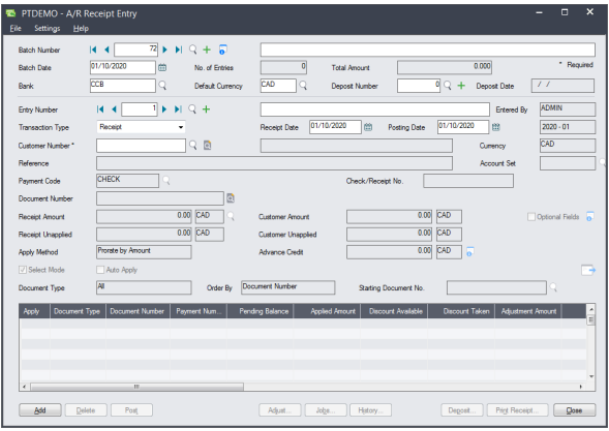Open customer document icon beside finder

[x=207, y=145]
